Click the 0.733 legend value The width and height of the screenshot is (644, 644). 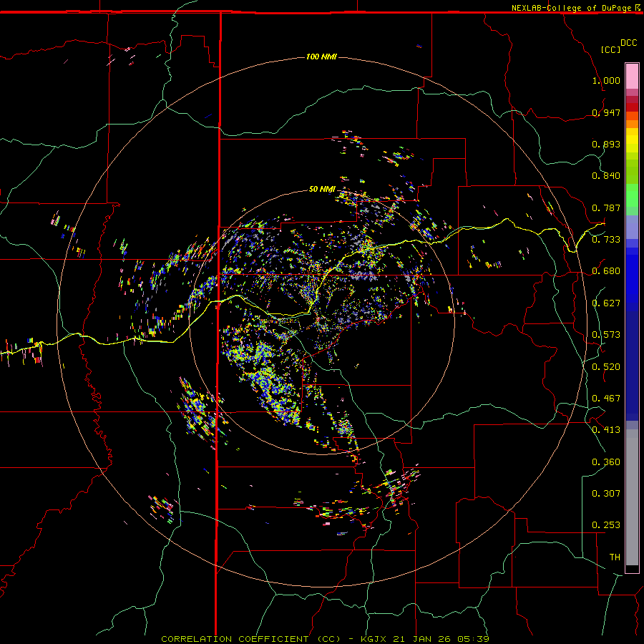coord(606,240)
